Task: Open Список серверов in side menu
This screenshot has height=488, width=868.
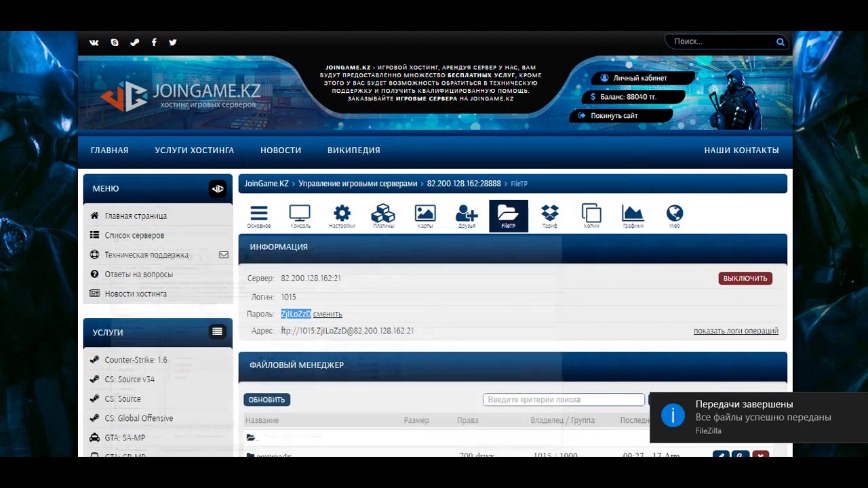Action: (x=134, y=235)
